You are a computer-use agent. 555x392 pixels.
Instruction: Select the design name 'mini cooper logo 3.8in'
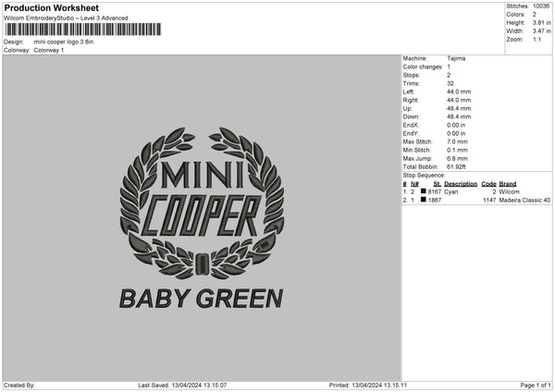point(64,42)
